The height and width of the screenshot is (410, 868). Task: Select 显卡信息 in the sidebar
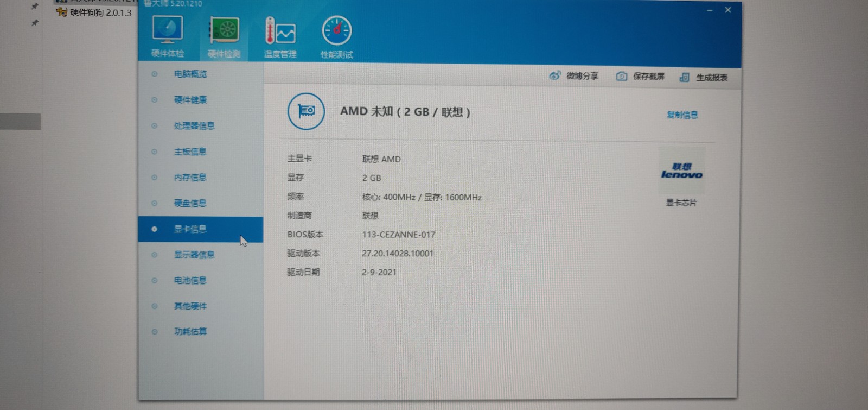tap(201, 229)
